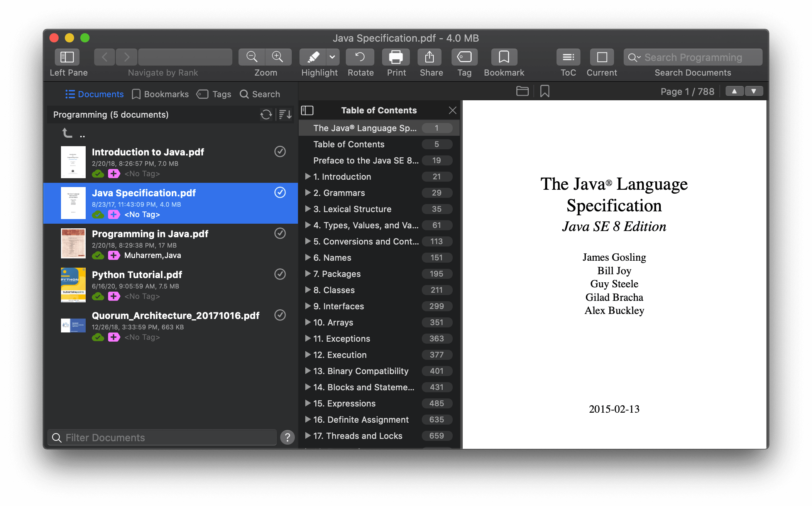Switch to the Bookmarks tab
Image resolution: width=812 pixels, height=506 pixels.
point(160,94)
